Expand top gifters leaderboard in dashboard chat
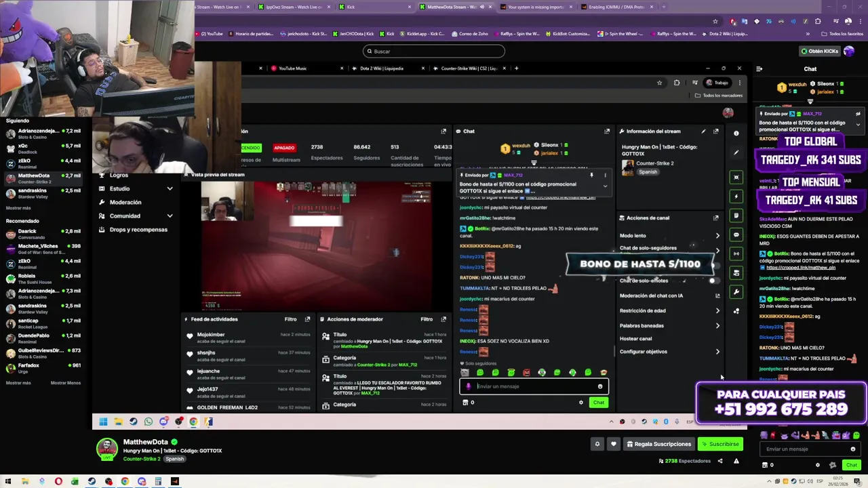The width and height of the screenshot is (868, 488). click(x=534, y=163)
